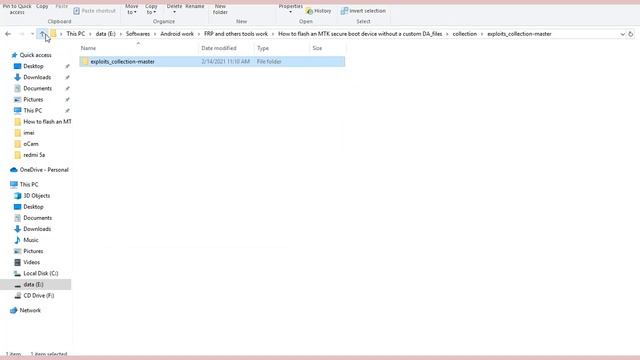Select This PC in address breadcrumb
The width and height of the screenshot is (640, 360).
pos(76,34)
